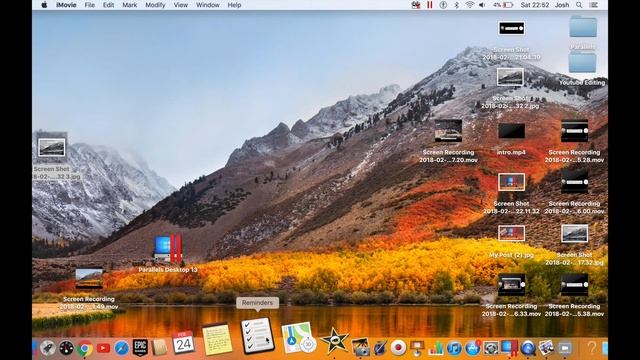
Task: Select the Parallels folder at top right
Action: [x=583, y=33]
